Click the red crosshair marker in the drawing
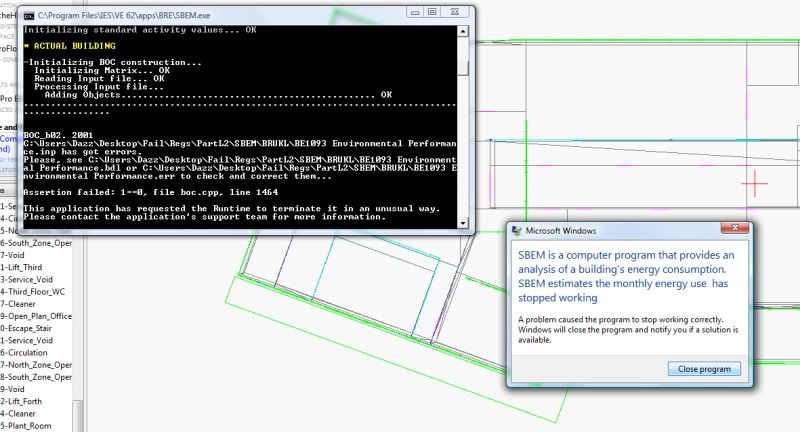This screenshot has height=432, width=800. (x=754, y=184)
